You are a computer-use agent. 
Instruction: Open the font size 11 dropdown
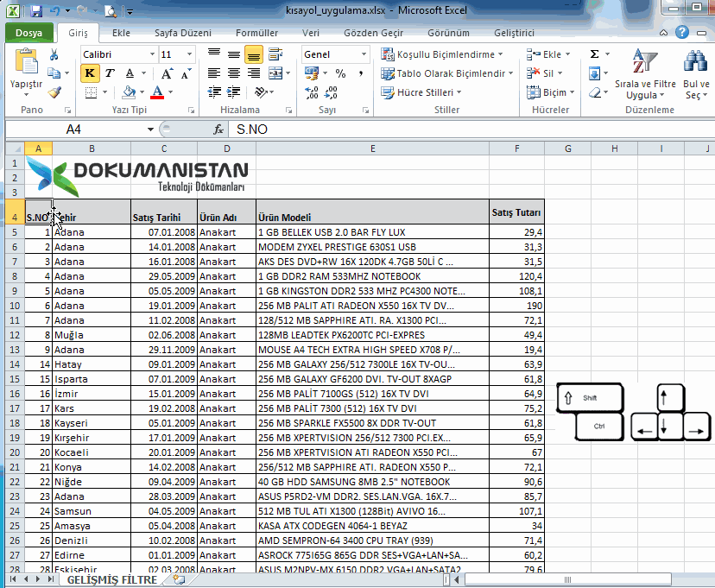click(x=189, y=54)
